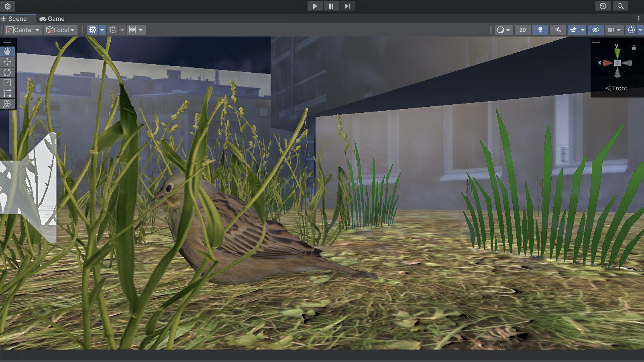Viewport: 644px width, 362px height.
Task: Toggle scene lighting bulb
Action: pyautogui.click(x=540, y=30)
